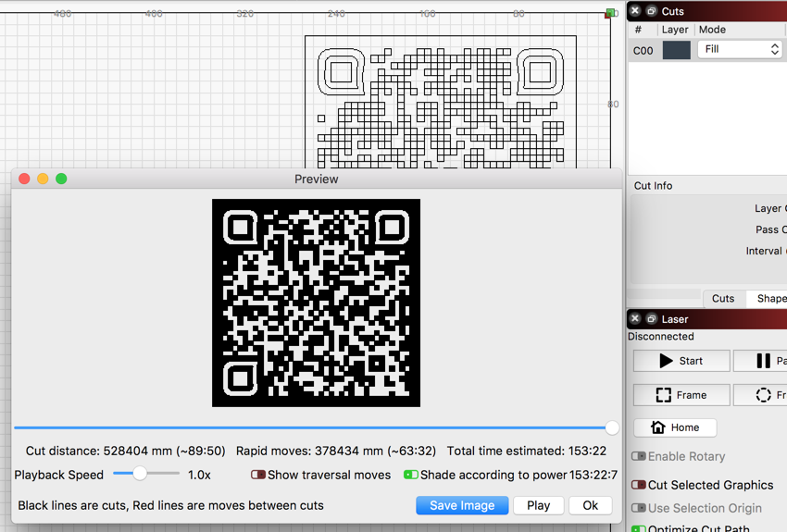Undock the Cuts panel

pos(652,10)
